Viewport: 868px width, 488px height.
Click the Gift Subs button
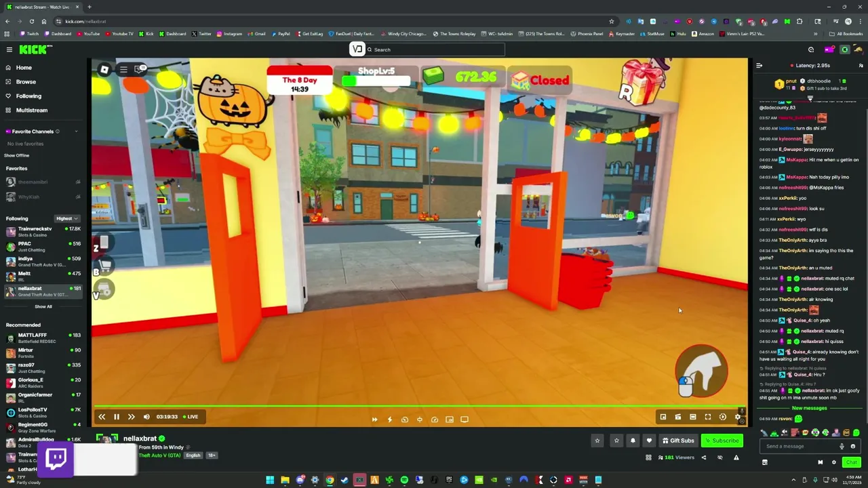click(x=678, y=441)
